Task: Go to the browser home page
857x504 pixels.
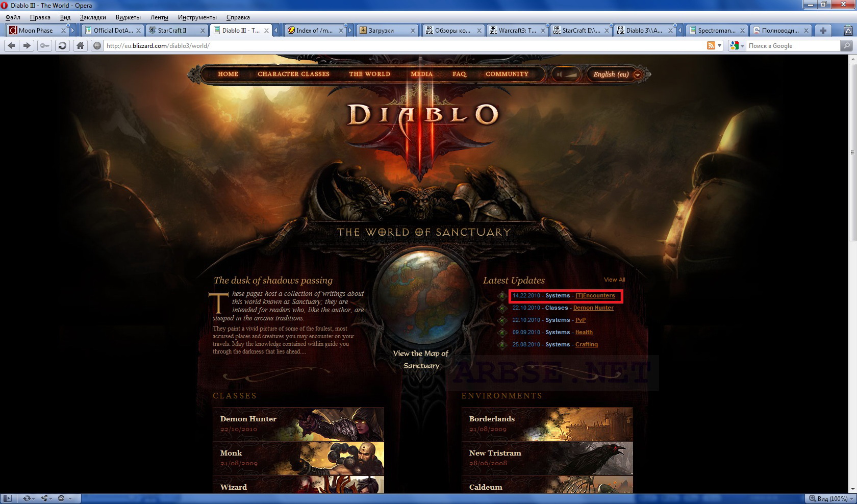Action: (80, 45)
